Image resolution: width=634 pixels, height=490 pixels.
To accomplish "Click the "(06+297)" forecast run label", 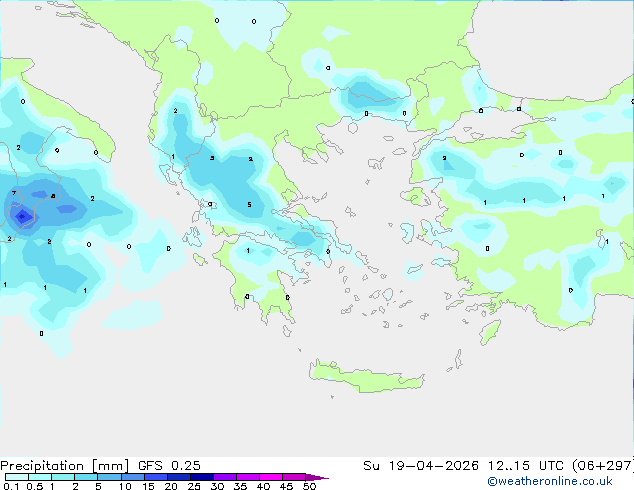I will [603, 466].
